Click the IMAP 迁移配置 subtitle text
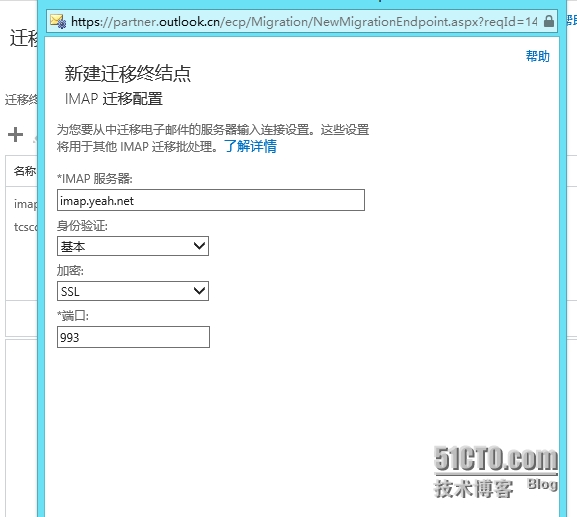This screenshot has width=577, height=517. (114, 99)
